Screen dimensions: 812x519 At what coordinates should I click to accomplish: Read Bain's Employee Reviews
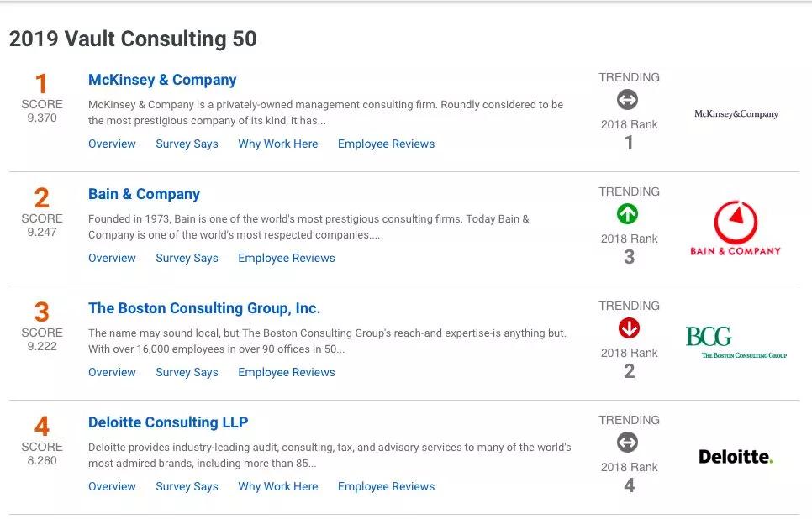[x=286, y=258]
